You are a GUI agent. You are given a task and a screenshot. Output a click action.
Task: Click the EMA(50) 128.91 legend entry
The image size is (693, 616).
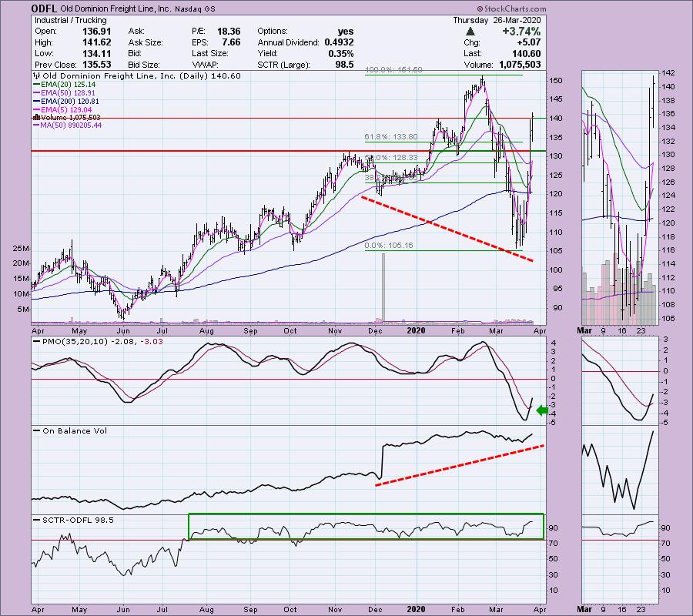(68, 93)
